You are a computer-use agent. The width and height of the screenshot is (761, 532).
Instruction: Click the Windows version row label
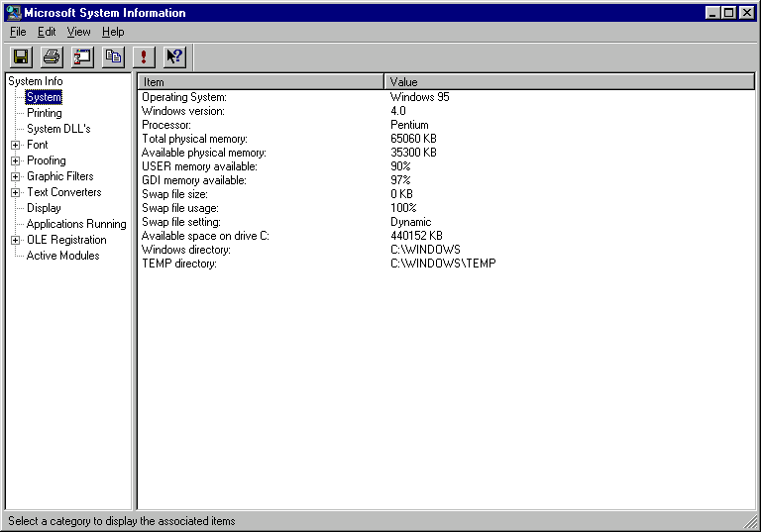[183, 111]
